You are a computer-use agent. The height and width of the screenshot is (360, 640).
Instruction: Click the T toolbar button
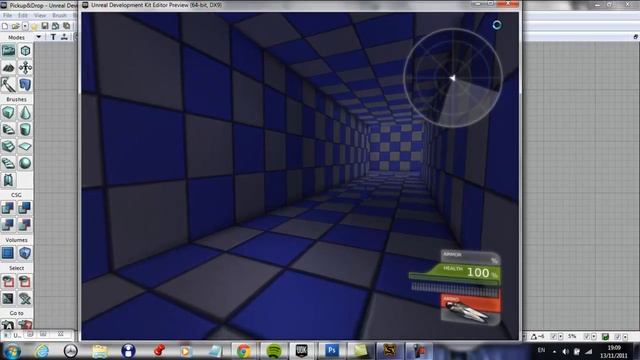tap(53, 37)
